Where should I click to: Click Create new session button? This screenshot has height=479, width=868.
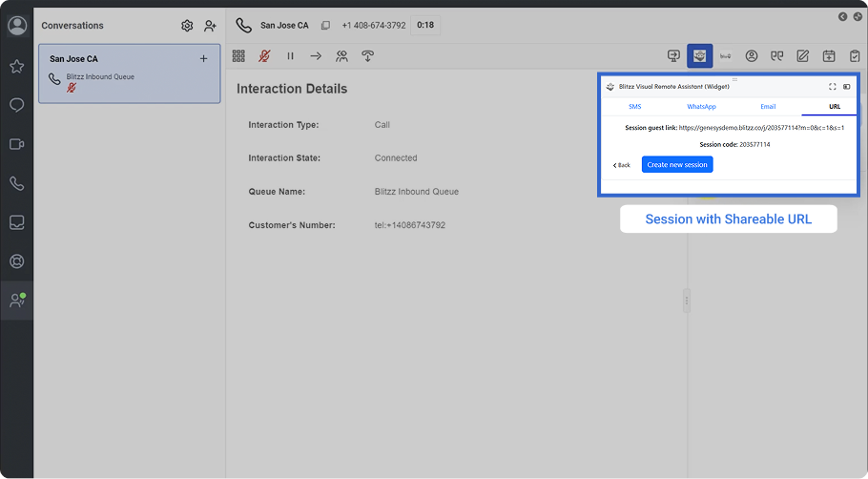(677, 164)
